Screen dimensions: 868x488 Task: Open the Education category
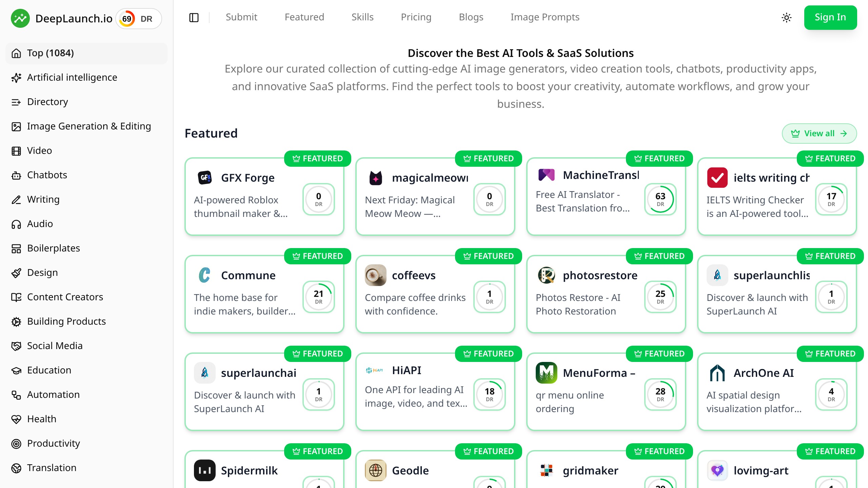[x=86, y=370]
